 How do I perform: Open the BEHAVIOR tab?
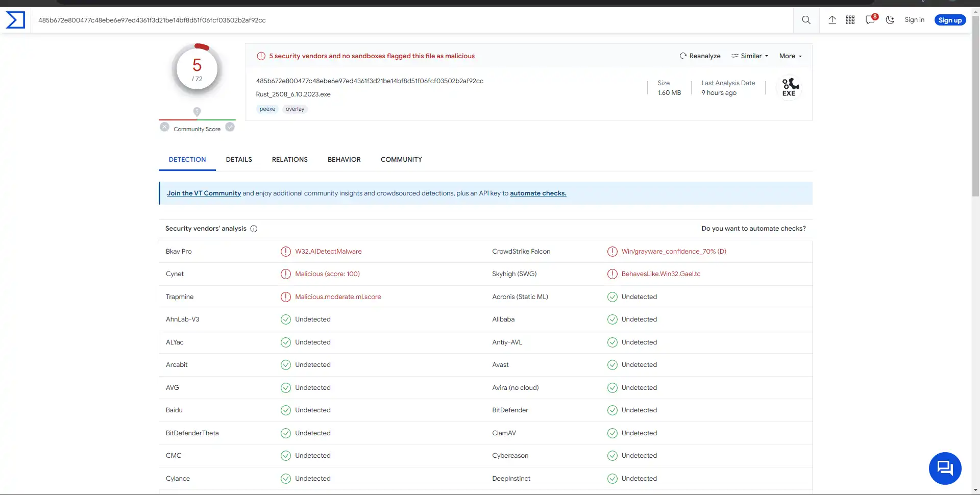tap(344, 160)
